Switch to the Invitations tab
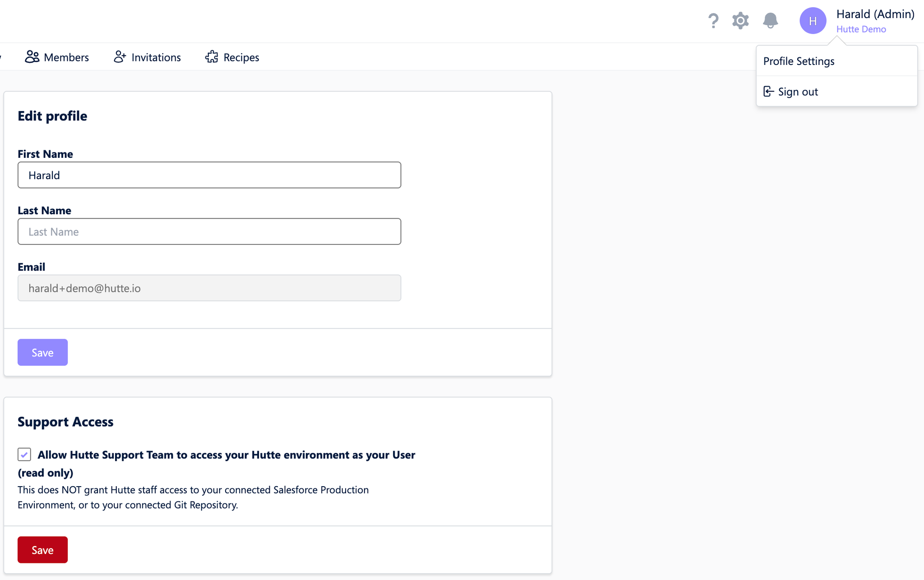The height and width of the screenshot is (580, 924). pos(156,57)
